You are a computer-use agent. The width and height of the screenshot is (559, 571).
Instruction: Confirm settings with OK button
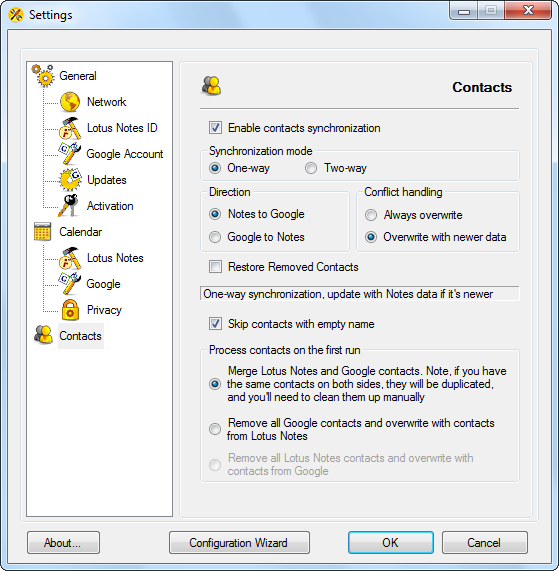click(390, 543)
